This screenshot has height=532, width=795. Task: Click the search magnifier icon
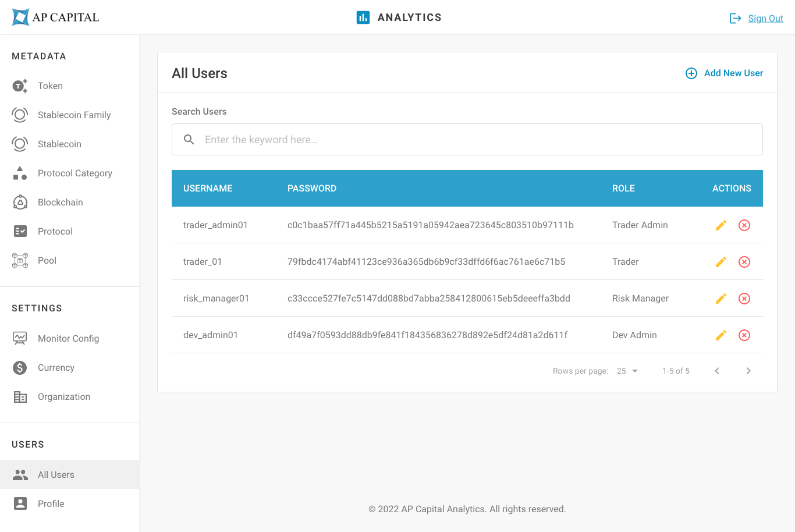pyautogui.click(x=189, y=140)
